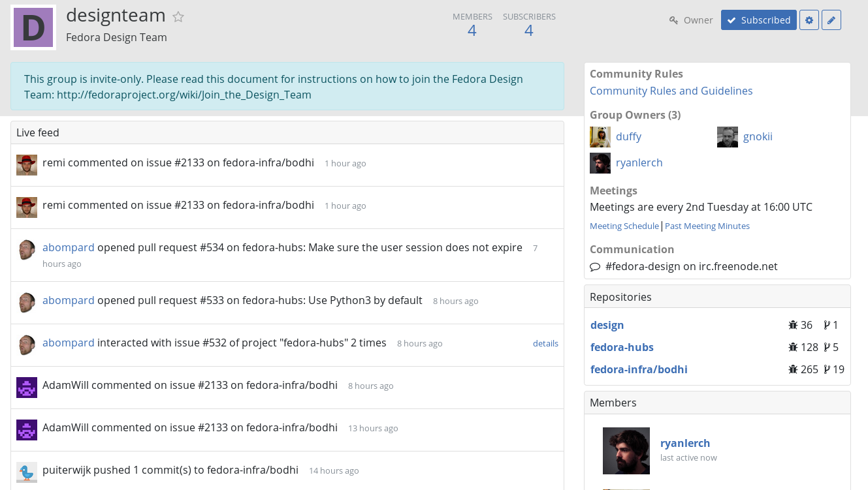Image resolution: width=868 pixels, height=490 pixels.
Task: Click the invite-only notice Join_the_Design_Team URL
Action: 184,95
